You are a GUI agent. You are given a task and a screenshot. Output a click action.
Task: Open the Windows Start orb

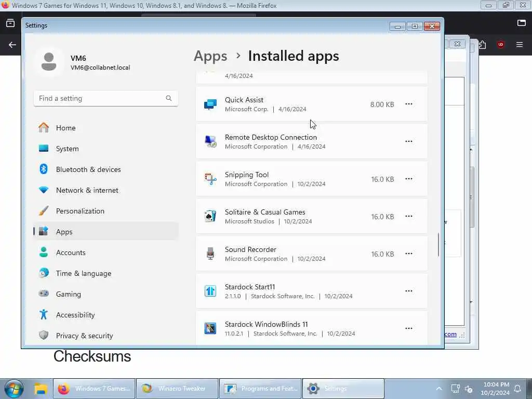tap(14, 389)
